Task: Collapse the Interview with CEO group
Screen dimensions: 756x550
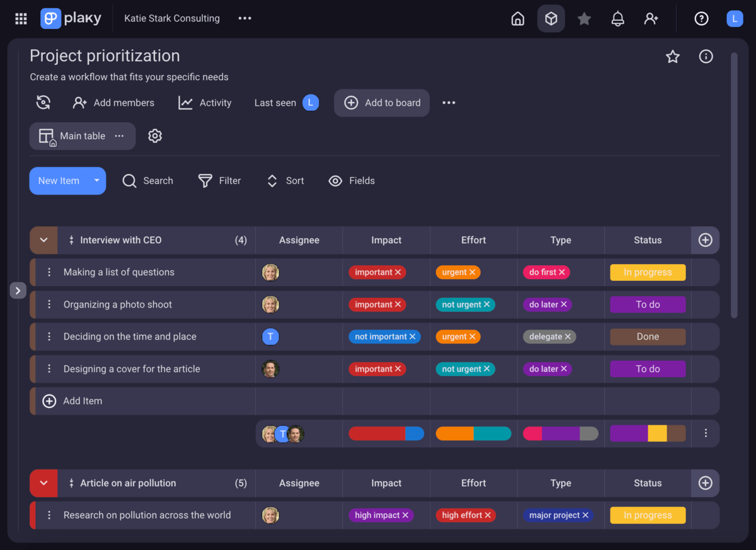Action: coord(43,240)
